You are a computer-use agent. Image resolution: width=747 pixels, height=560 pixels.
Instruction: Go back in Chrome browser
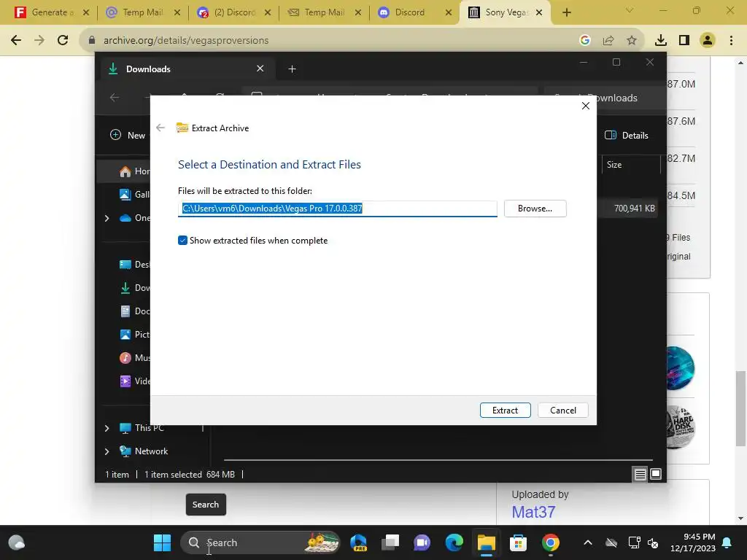[x=16, y=41]
